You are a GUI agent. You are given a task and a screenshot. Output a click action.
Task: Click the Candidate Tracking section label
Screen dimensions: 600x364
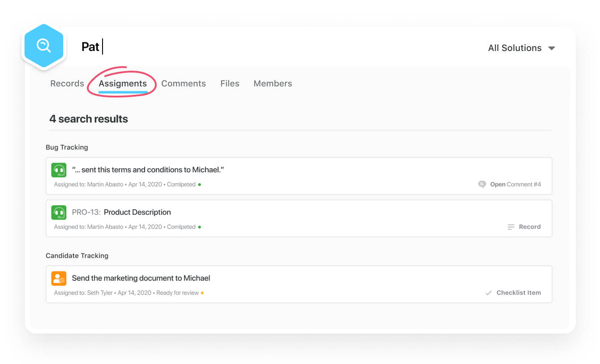click(77, 256)
